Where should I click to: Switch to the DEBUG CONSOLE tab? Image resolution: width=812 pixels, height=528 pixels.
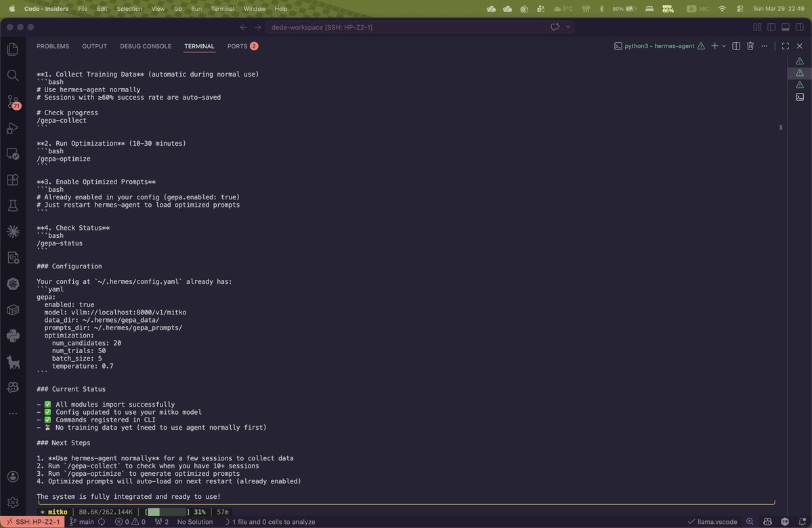[x=146, y=46]
